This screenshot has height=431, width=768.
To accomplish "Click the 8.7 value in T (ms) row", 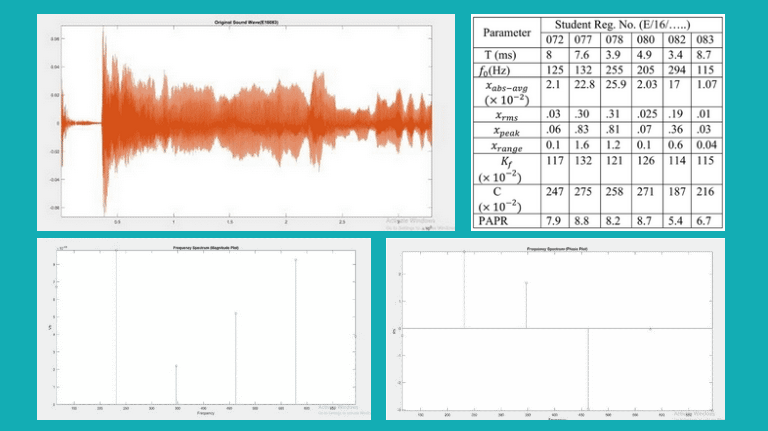I will [702, 54].
